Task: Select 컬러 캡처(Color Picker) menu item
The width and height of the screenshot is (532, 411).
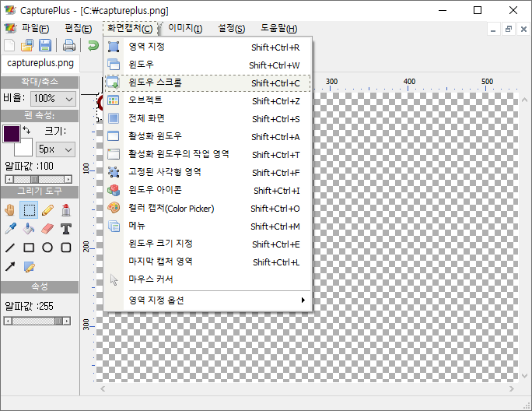Action: coord(207,209)
